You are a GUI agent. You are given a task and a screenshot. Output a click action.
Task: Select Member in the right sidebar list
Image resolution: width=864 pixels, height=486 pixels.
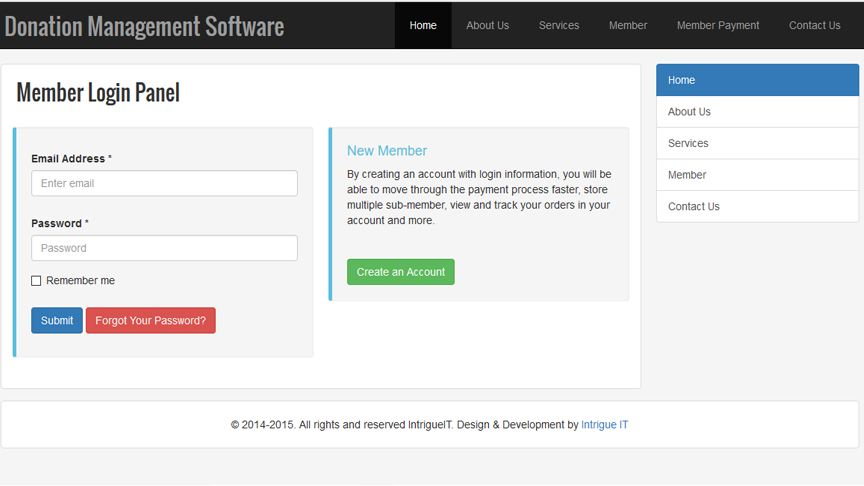(x=757, y=175)
